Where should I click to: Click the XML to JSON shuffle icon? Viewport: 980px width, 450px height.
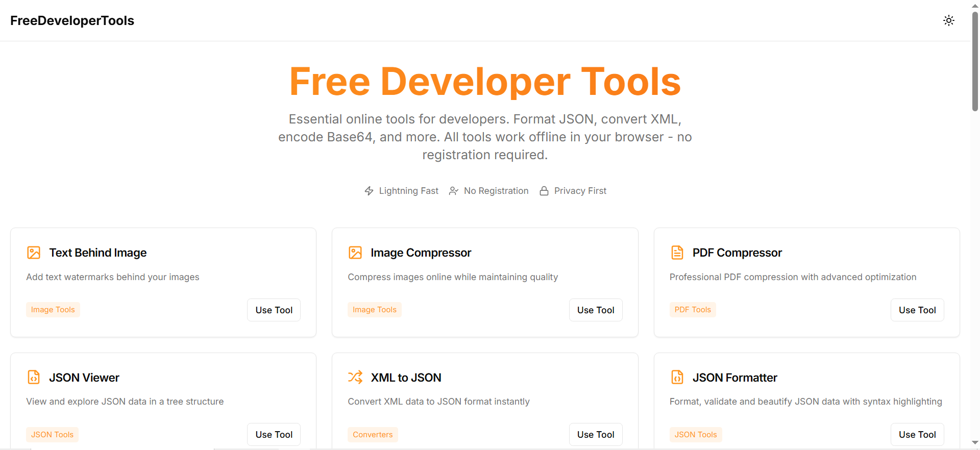355,378
